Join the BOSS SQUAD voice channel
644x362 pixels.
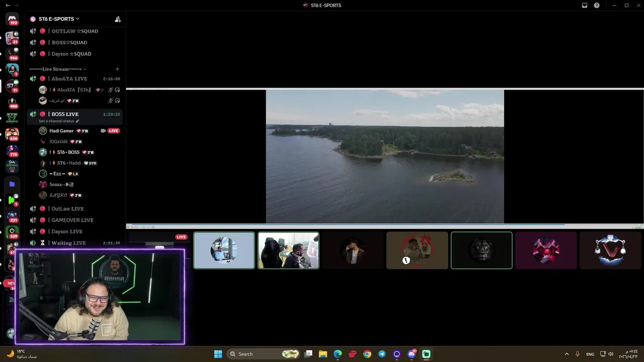[75, 43]
